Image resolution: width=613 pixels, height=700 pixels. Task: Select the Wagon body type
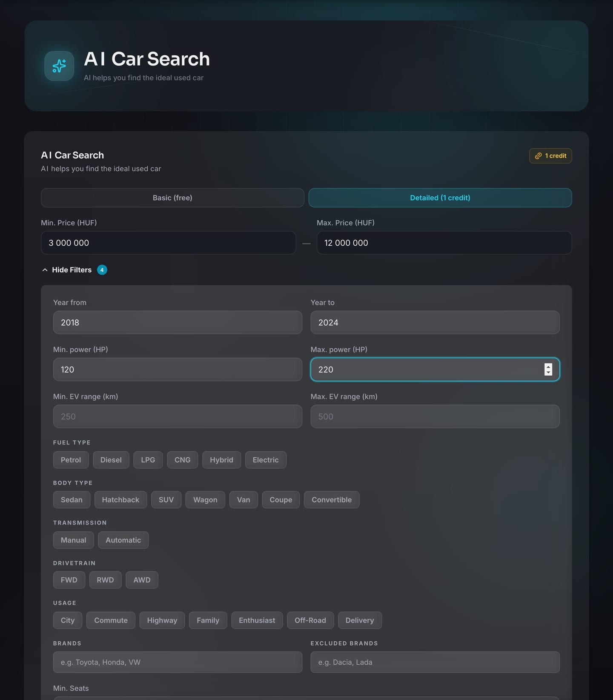pos(205,500)
